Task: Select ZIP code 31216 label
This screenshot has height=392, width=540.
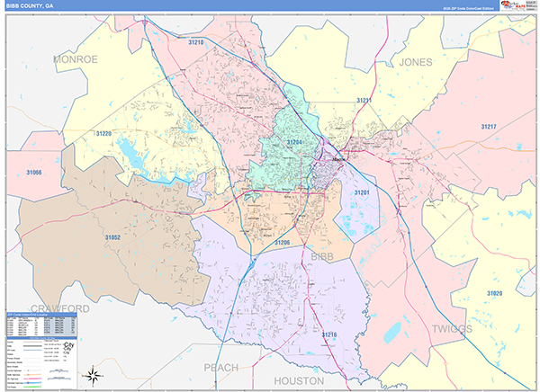Action: click(329, 335)
